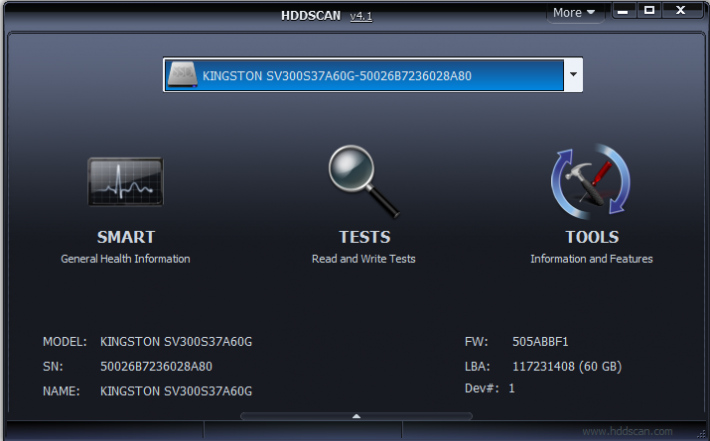Open the More menu
Image resolution: width=710 pixels, height=441 pixels.
tap(574, 13)
